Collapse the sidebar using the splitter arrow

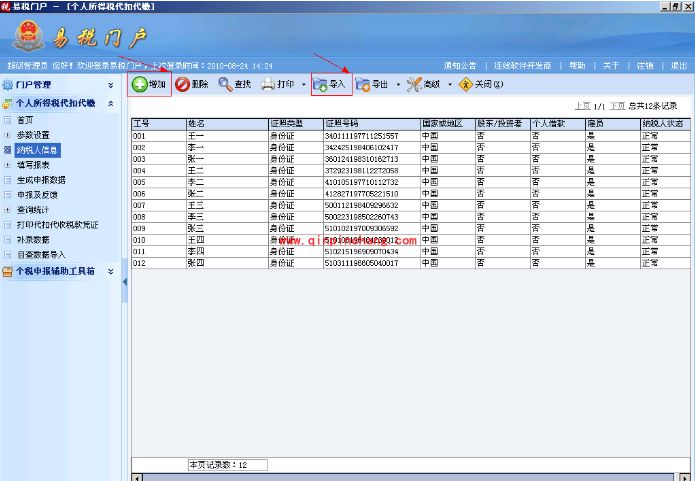(125, 281)
